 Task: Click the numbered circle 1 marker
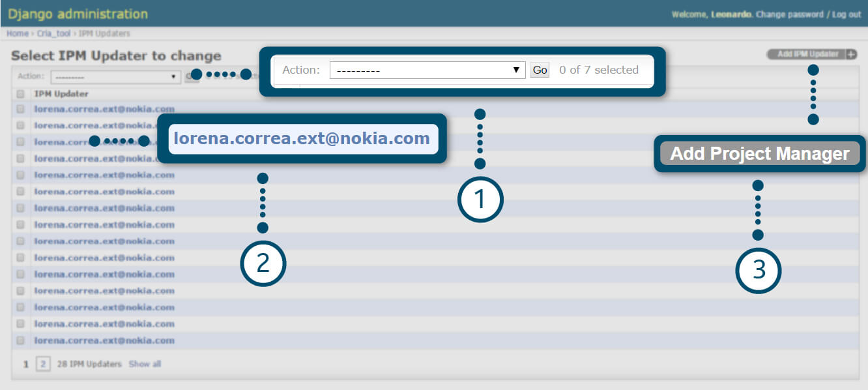pyautogui.click(x=480, y=200)
